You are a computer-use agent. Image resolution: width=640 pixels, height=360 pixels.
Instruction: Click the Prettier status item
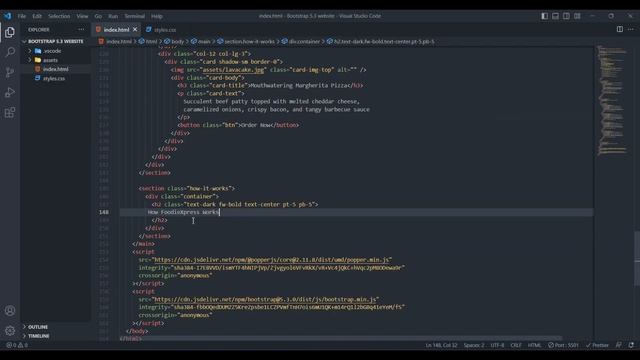coord(597,345)
